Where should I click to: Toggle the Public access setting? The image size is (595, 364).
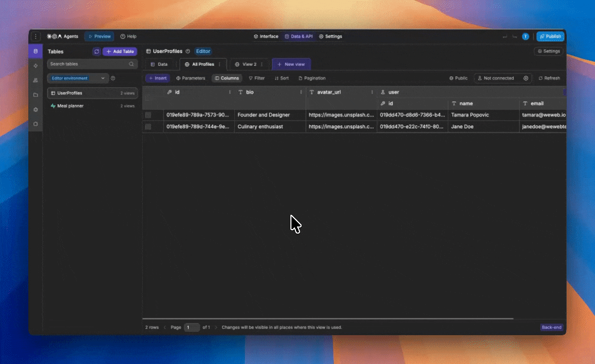(x=458, y=78)
